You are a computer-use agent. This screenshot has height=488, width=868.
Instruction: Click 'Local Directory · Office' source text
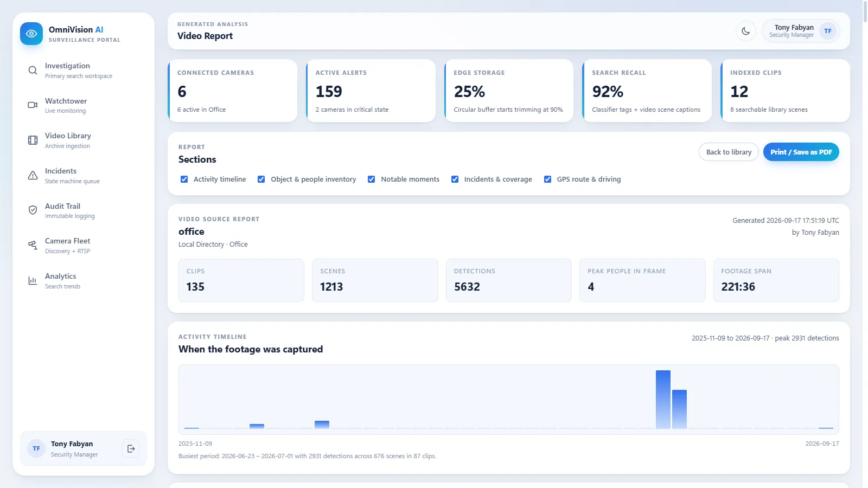pos(213,245)
